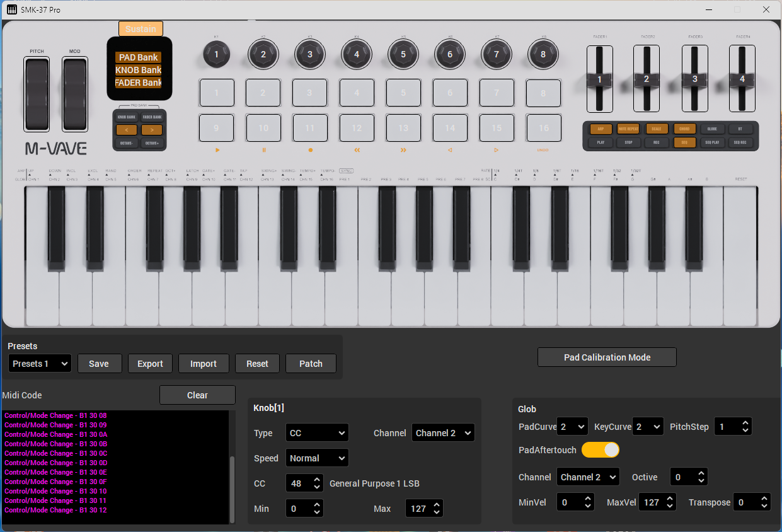The width and height of the screenshot is (782, 532).
Task: Select KNOB Bank on the display
Action: pos(139,70)
